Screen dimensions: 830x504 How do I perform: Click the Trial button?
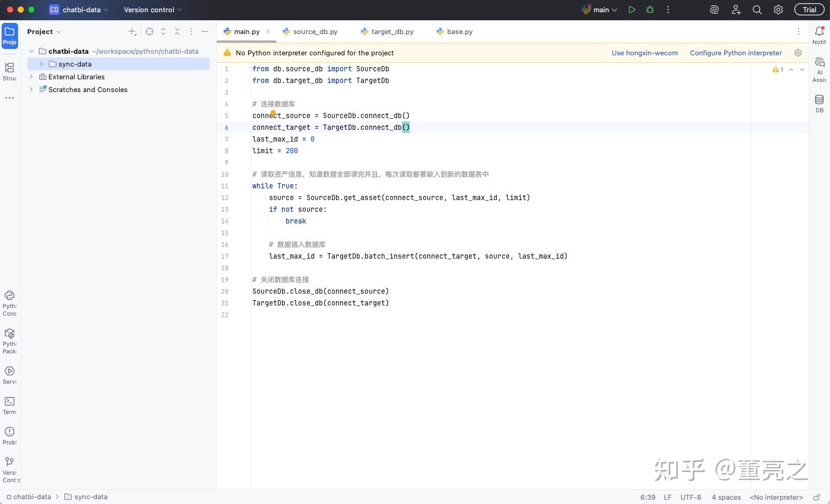click(809, 10)
